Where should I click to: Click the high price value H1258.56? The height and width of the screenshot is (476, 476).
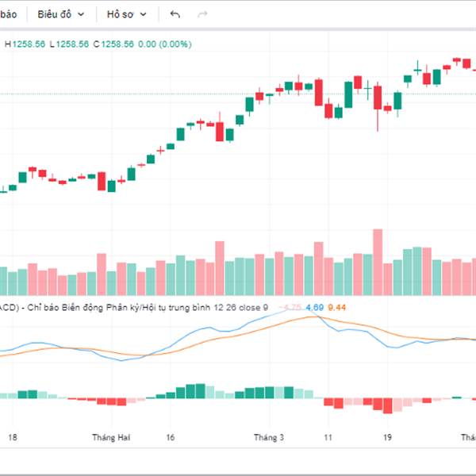(x=25, y=44)
